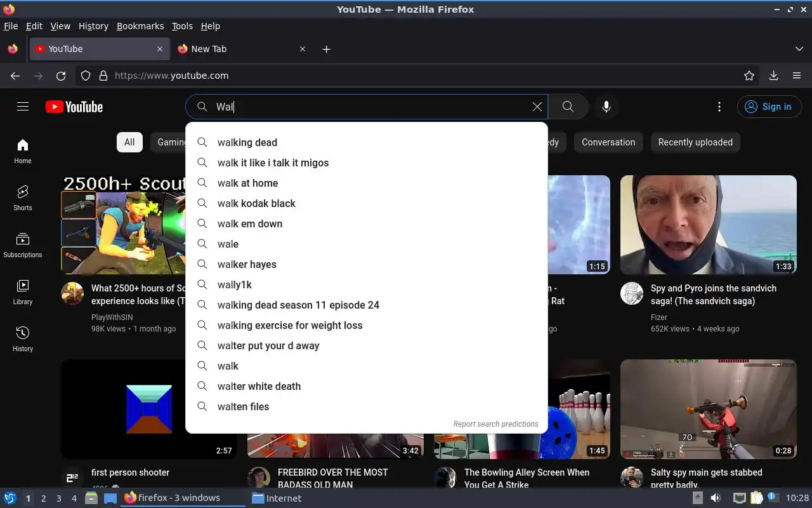Open the Firefox downloads panel
Viewport: 812px width, 508px height.
(773, 76)
